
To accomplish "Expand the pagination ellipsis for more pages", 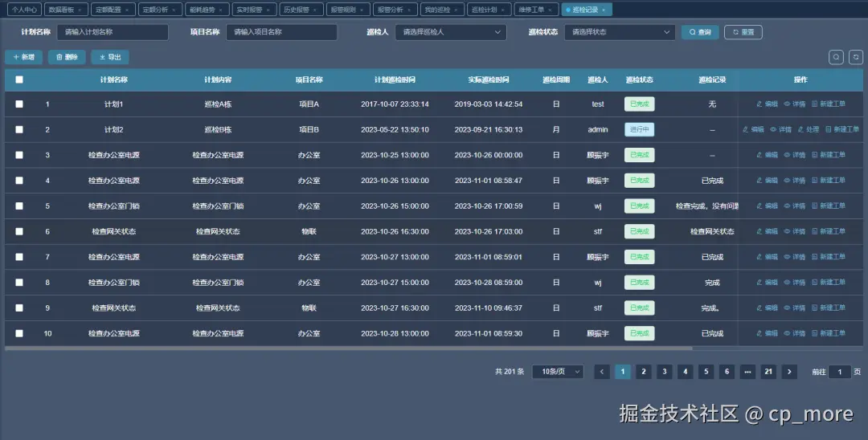I will point(747,372).
